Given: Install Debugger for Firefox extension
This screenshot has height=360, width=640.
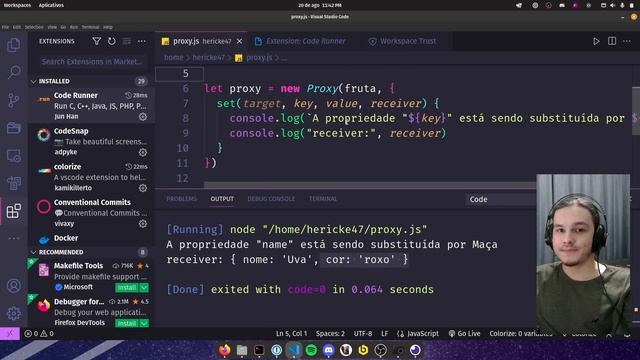Looking at the screenshot, I should [x=127, y=323].
